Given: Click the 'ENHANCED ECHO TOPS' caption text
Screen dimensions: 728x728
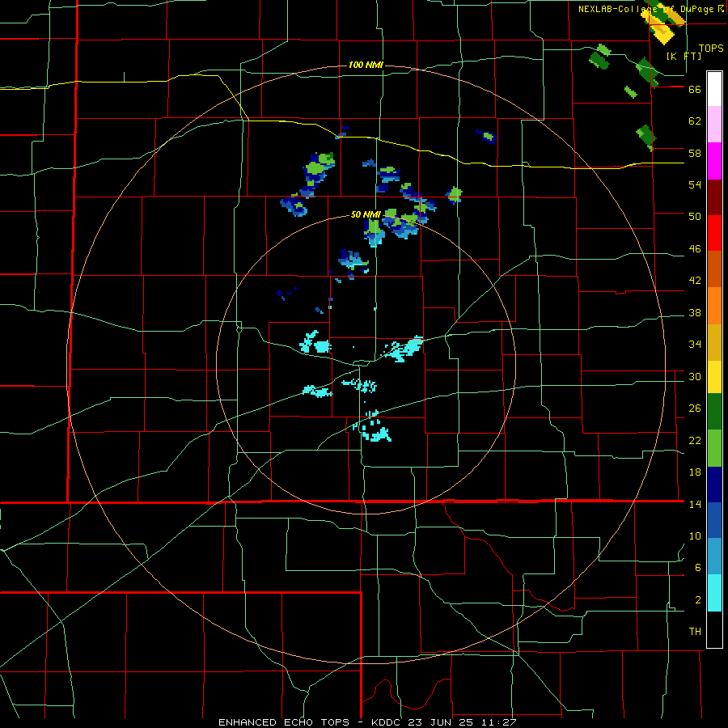Looking at the screenshot, I should coord(284,722).
